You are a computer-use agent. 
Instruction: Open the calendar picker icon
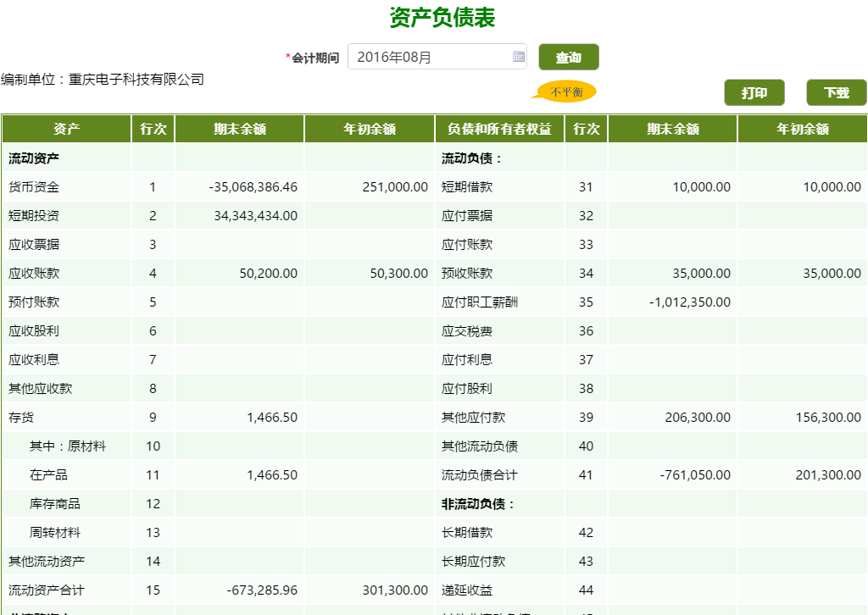click(x=519, y=57)
